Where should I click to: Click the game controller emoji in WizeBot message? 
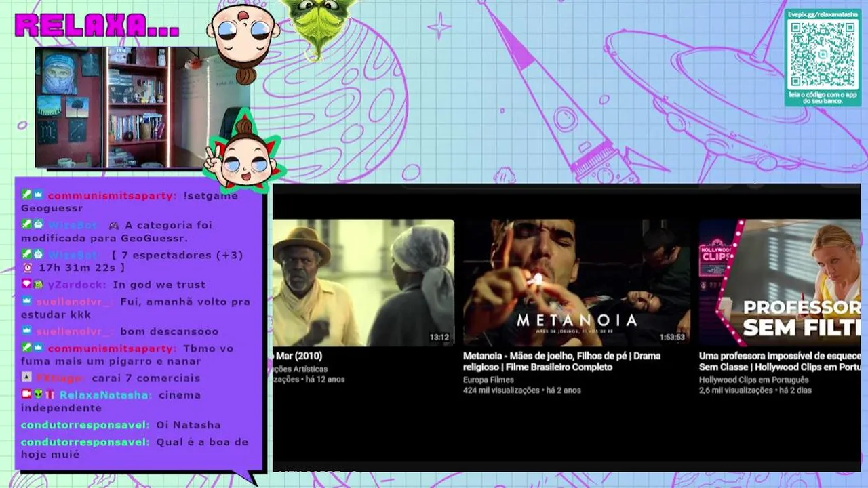coord(113,225)
